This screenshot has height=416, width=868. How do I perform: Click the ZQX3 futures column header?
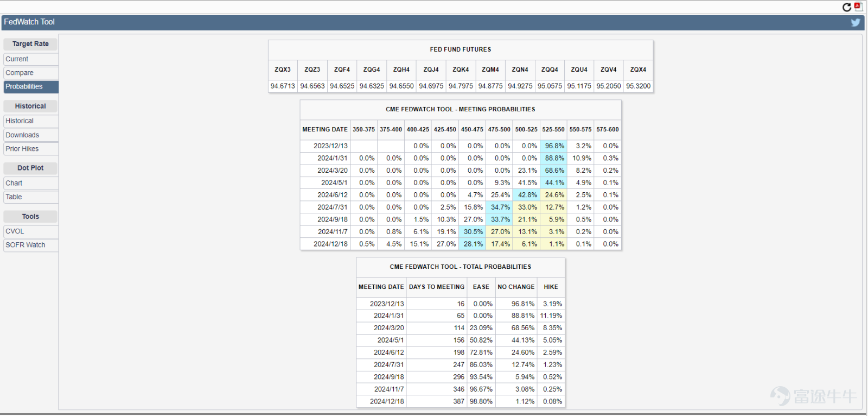[x=283, y=70]
